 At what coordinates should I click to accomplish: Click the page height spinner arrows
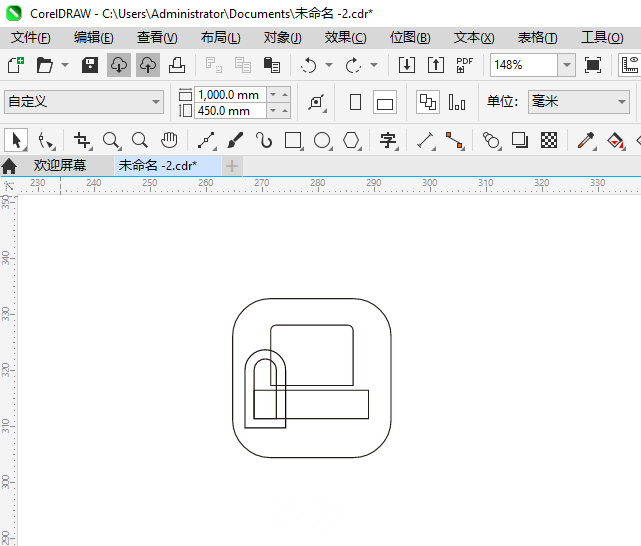point(279,111)
